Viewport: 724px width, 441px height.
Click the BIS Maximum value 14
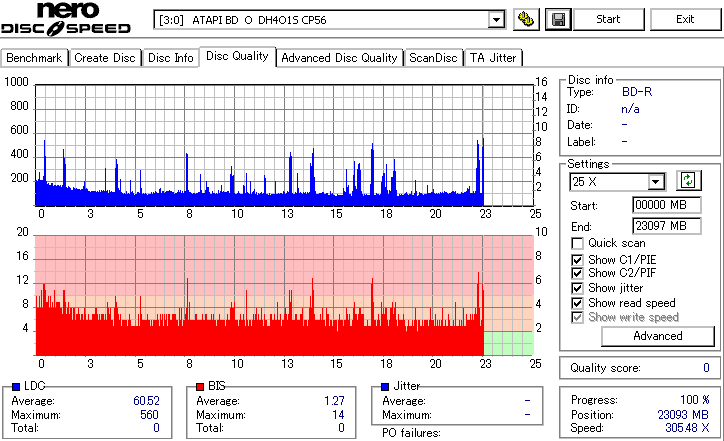point(338,415)
